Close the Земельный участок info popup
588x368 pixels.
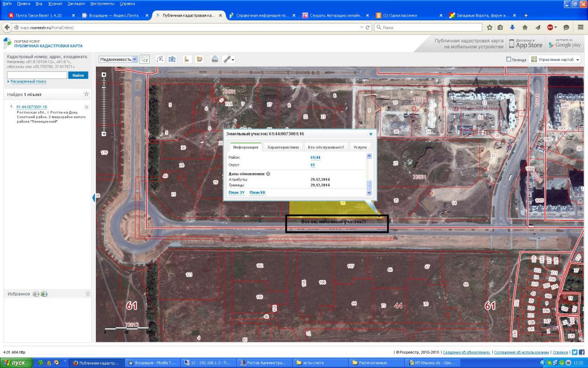coord(370,134)
